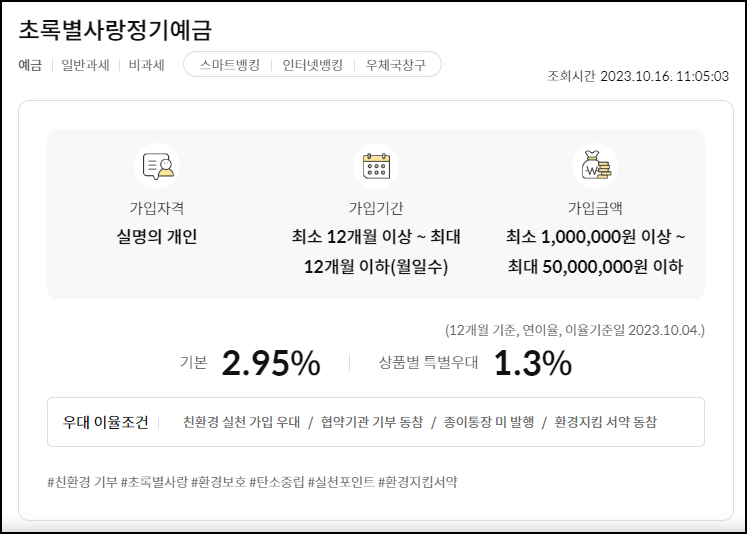The width and height of the screenshot is (747, 534).
Task: Click the 일반과세 tax label
Action: (x=85, y=65)
